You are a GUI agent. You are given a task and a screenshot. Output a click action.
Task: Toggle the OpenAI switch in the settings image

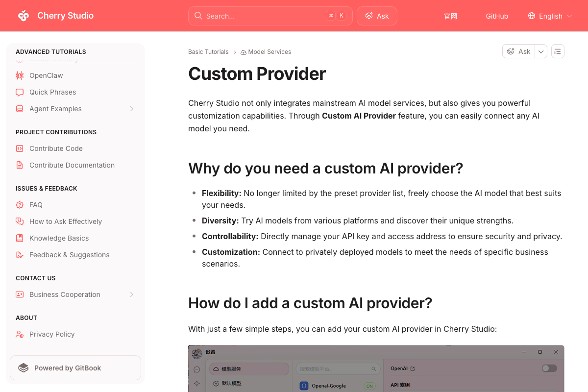(549, 368)
